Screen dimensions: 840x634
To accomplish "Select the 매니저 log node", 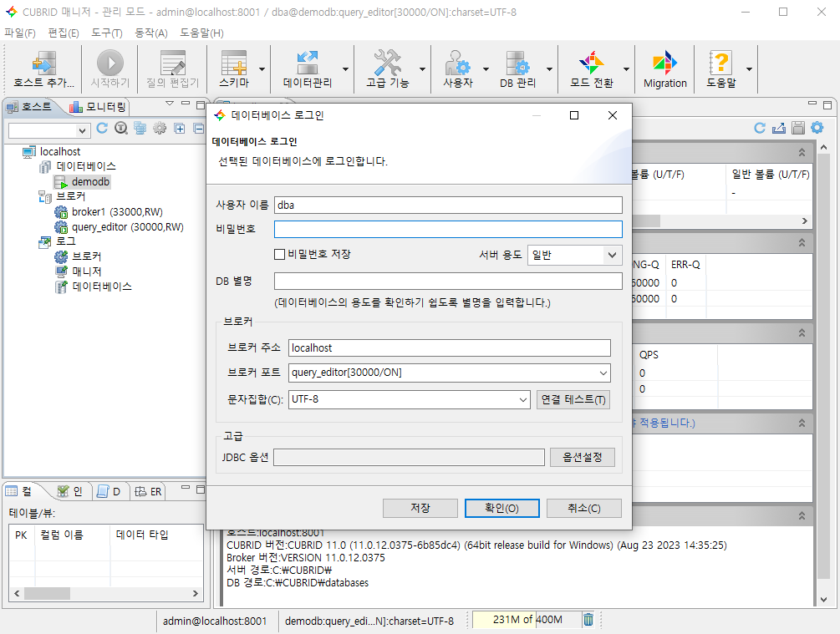I will point(86,271).
